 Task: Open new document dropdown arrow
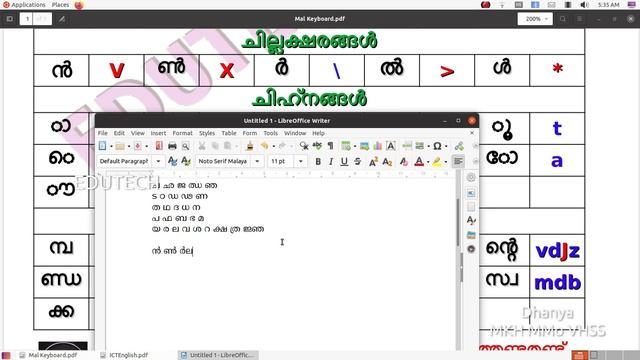click(111, 146)
